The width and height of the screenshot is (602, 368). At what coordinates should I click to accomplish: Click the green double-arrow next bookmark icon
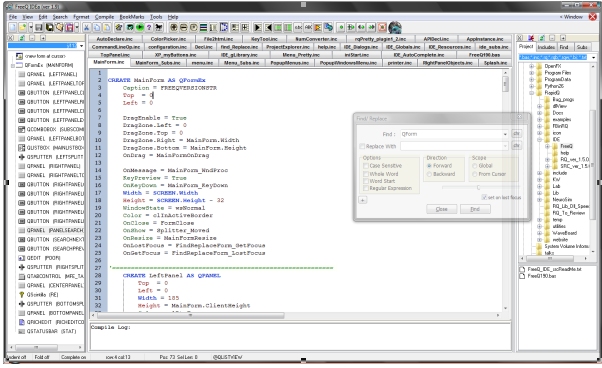coord(371,27)
